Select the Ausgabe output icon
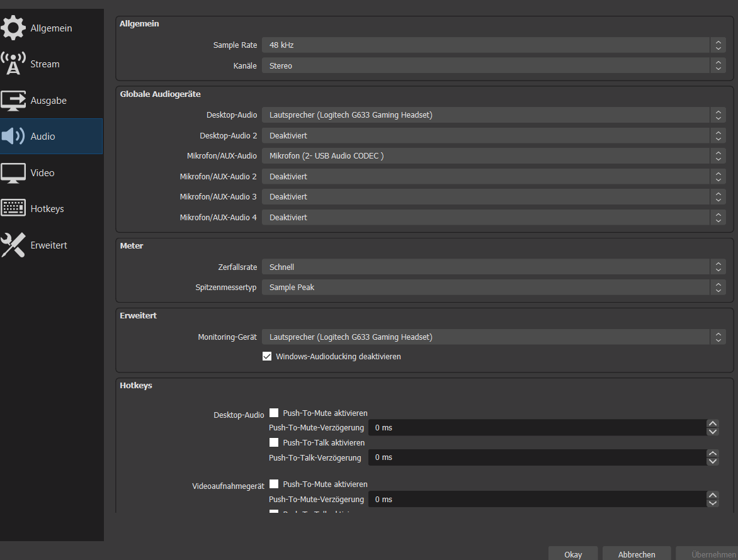The width and height of the screenshot is (738, 560). click(x=13, y=101)
